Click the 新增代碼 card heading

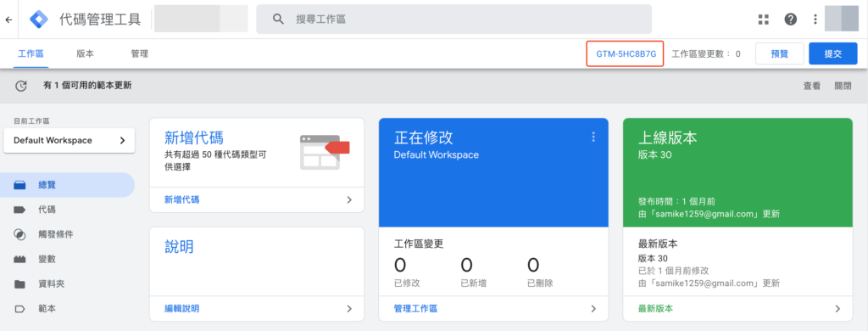click(194, 137)
